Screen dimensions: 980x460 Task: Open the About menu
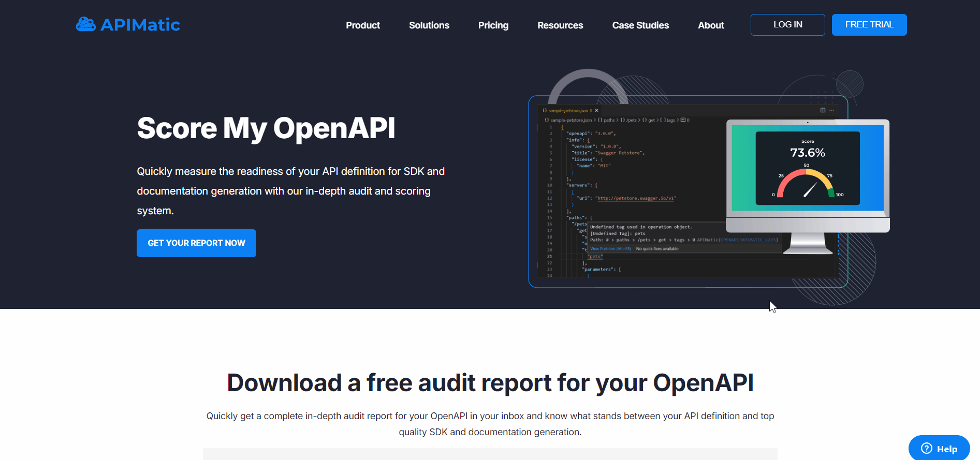(x=711, y=25)
